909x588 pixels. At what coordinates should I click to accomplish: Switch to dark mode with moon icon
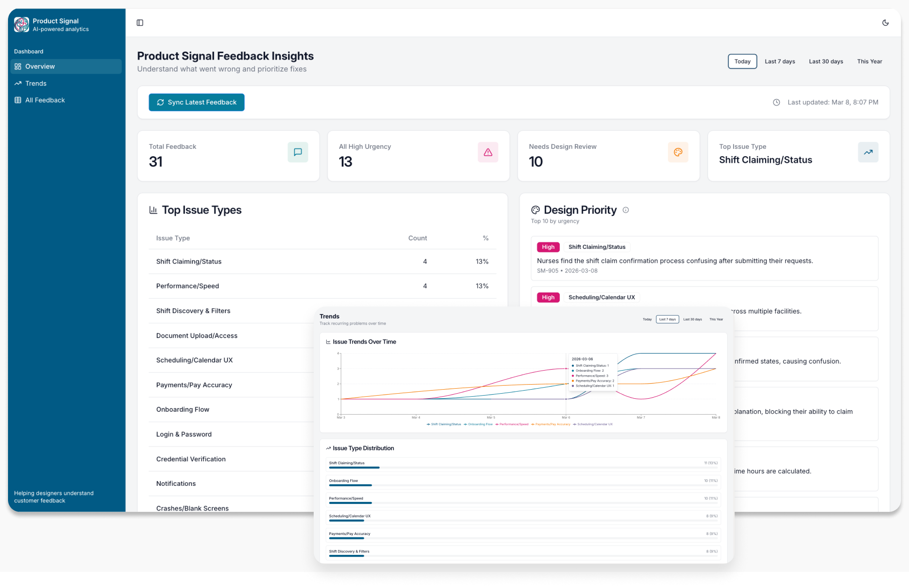[x=885, y=23]
